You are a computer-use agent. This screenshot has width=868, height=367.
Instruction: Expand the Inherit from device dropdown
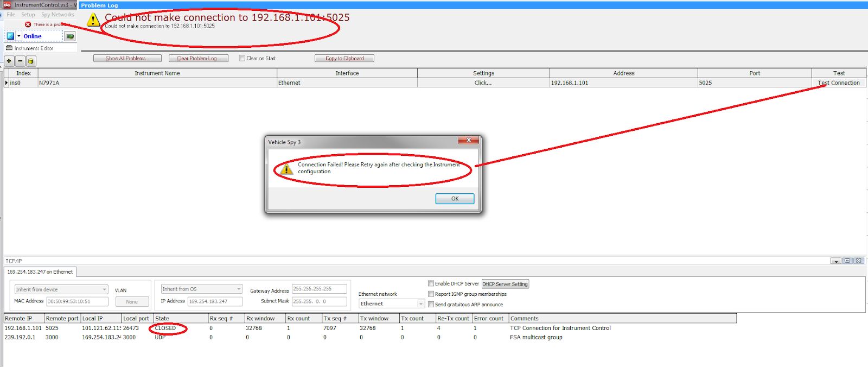[104, 289]
